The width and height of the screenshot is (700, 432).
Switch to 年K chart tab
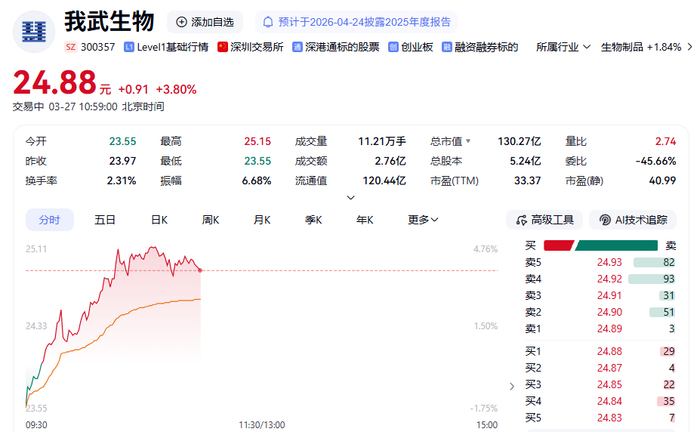[x=365, y=220]
